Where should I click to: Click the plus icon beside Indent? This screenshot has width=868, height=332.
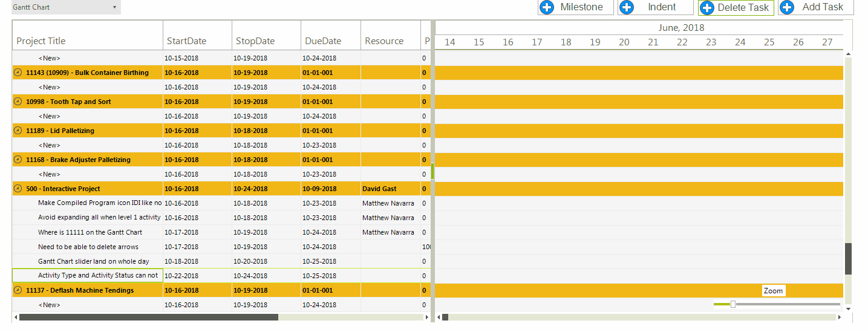pyautogui.click(x=627, y=7)
